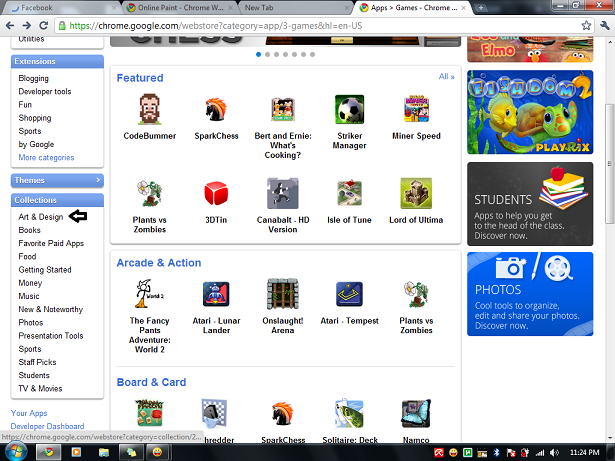
Task: Open Namco butterfly icon in Board & Card
Action: [x=416, y=414]
